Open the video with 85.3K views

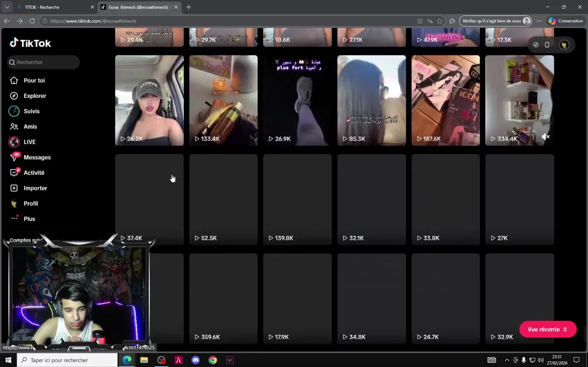371,100
